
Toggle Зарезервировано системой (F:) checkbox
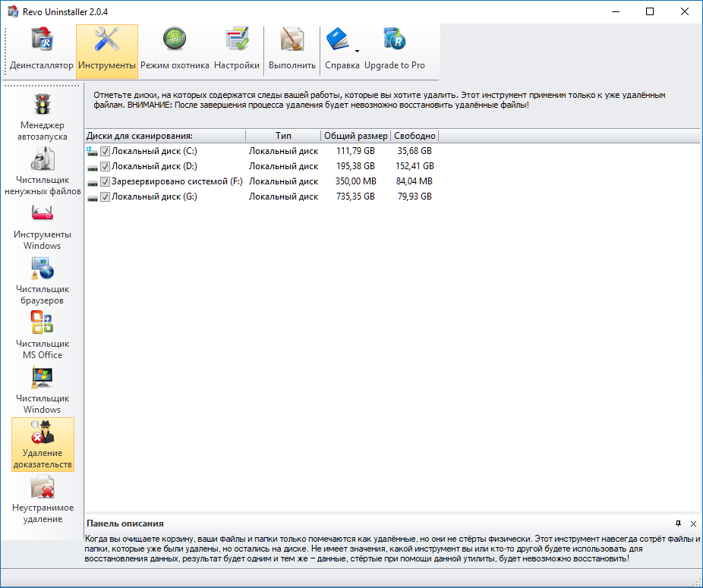[x=106, y=181]
